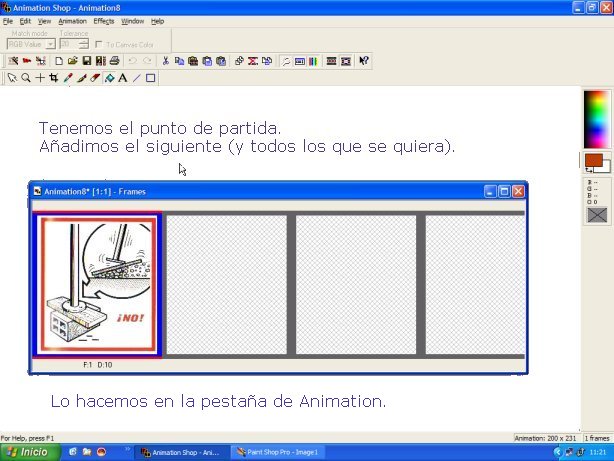The image size is (614, 461).
Task: Expand the Match mode dropdown
Action: (x=50, y=44)
